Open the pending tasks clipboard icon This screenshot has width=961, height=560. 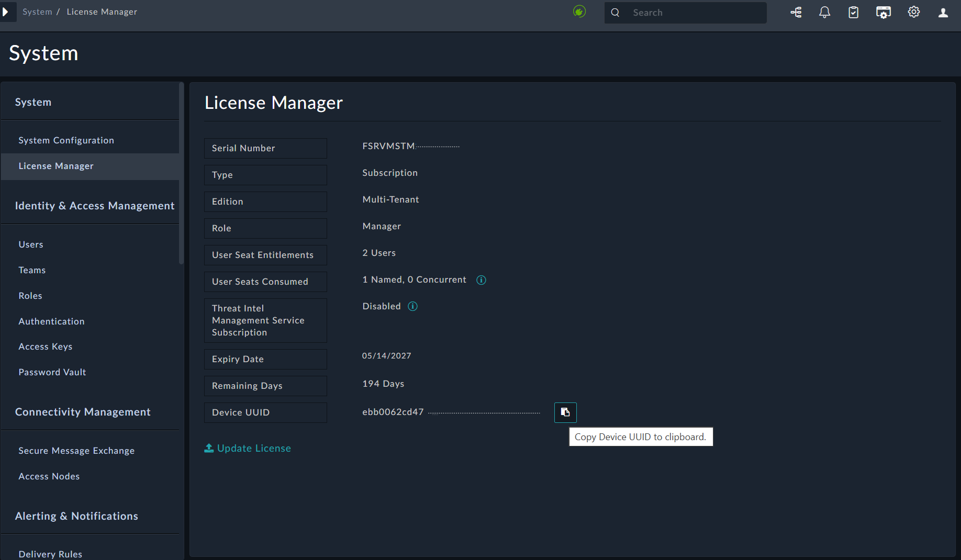(854, 12)
